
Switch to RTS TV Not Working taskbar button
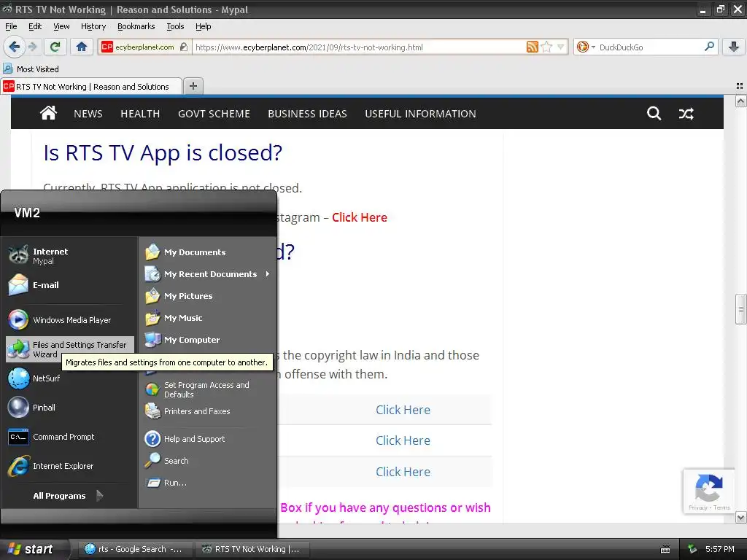(x=252, y=549)
